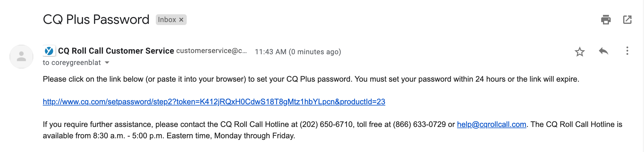Click the toll free (866) 633-0729 number

tap(419, 124)
